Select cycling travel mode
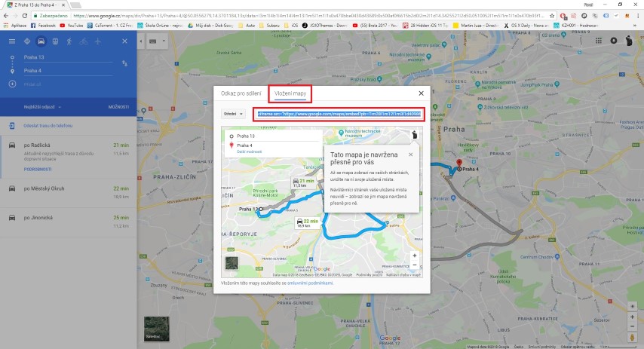This screenshot has height=349, width=644. point(84,41)
